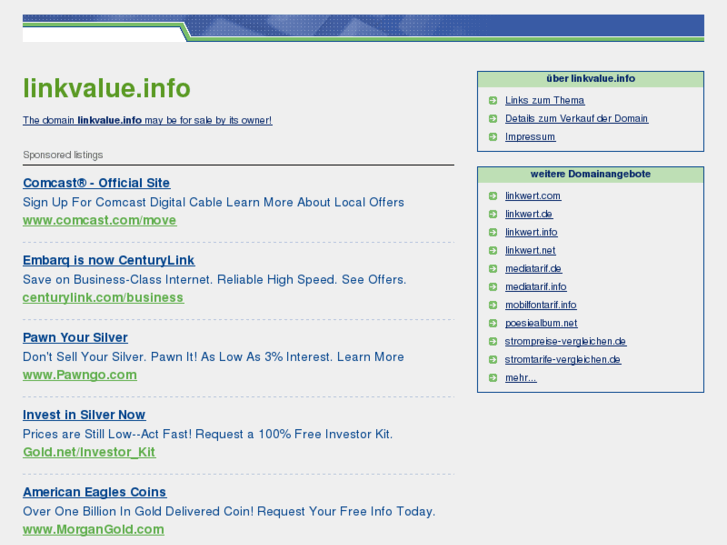Go to linkwert.com domain link

click(533, 196)
